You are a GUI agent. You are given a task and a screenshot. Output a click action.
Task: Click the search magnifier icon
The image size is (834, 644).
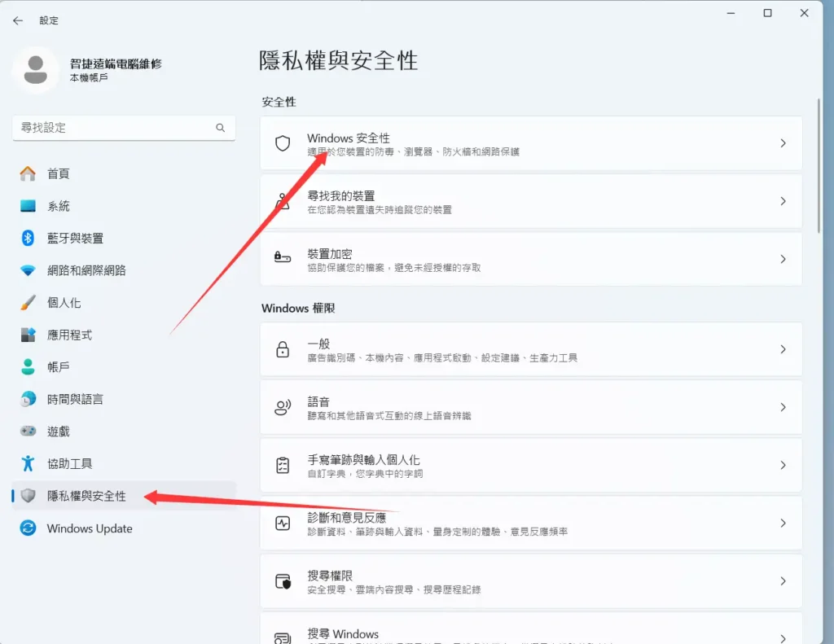click(220, 128)
